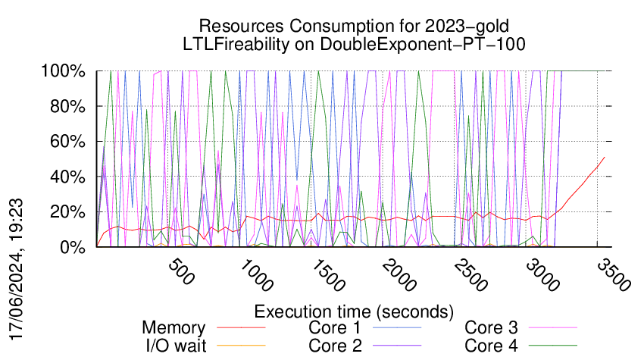Click the 3000 x-axis tick label
Image resolution: width=644 pixels, height=360 pixels.
(542, 275)
